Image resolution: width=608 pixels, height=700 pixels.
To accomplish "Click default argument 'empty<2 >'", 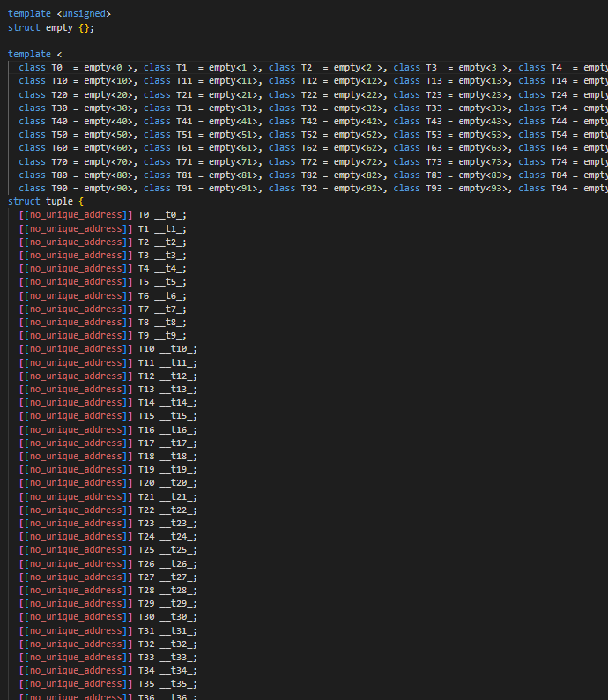I will tap(359, 67).
